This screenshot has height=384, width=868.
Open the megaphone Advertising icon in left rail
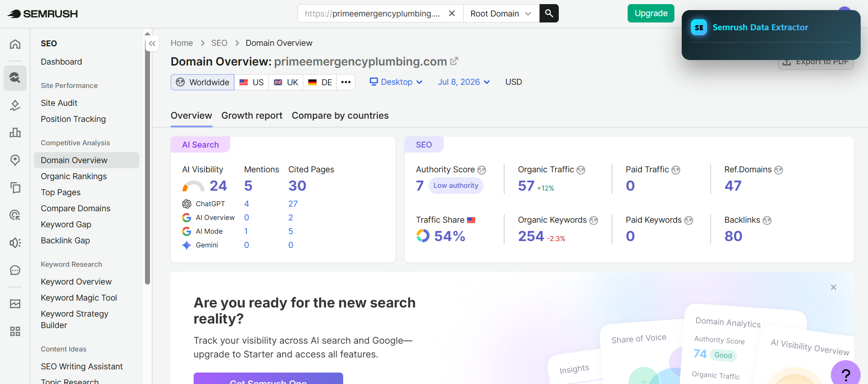click(15, 242)
